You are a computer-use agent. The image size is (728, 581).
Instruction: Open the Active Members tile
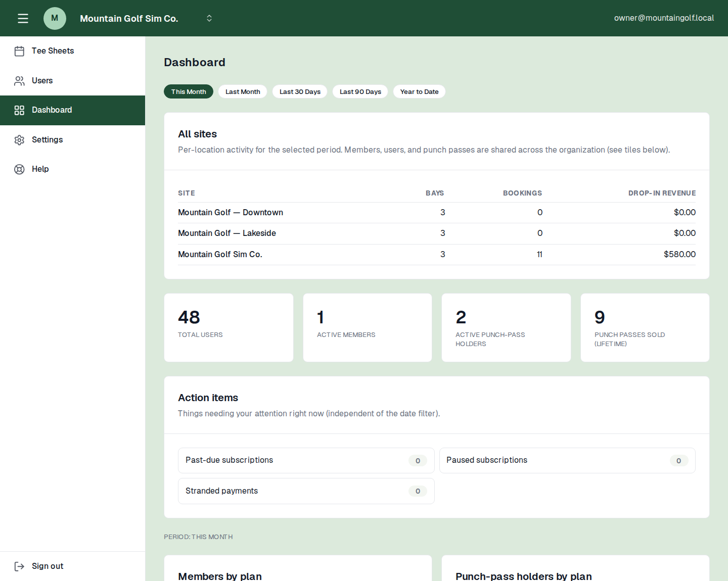(x=368, y=327)
